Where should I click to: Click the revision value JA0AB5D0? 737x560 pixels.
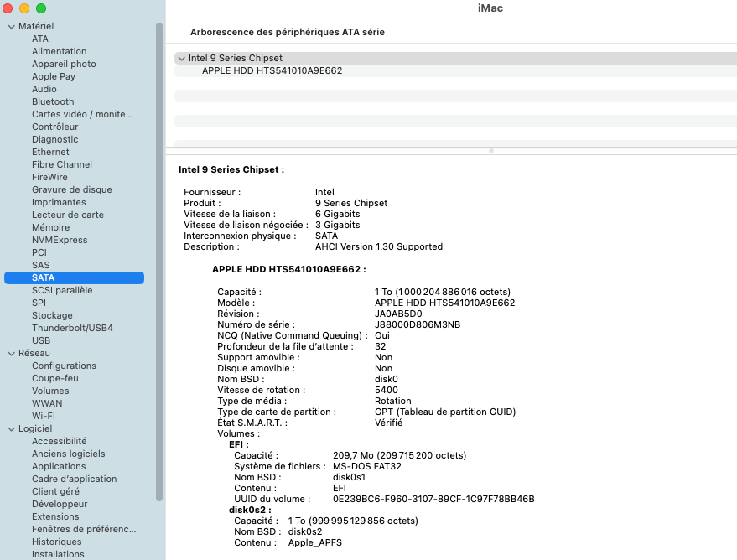[x=398, y=314]
